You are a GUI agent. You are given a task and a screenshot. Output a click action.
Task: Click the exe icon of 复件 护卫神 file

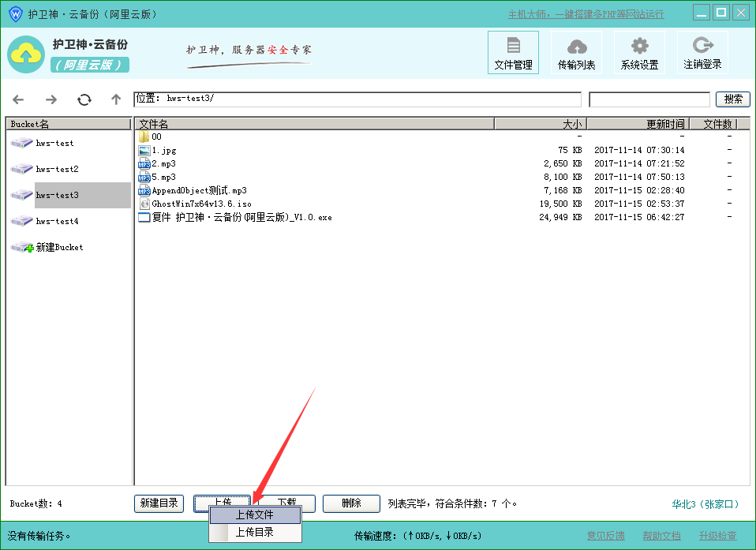click(x=144, y=218)
